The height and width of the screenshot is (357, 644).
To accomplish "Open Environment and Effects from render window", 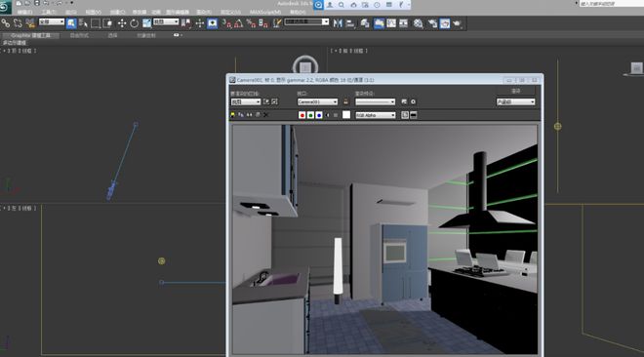I will [413, 101].
